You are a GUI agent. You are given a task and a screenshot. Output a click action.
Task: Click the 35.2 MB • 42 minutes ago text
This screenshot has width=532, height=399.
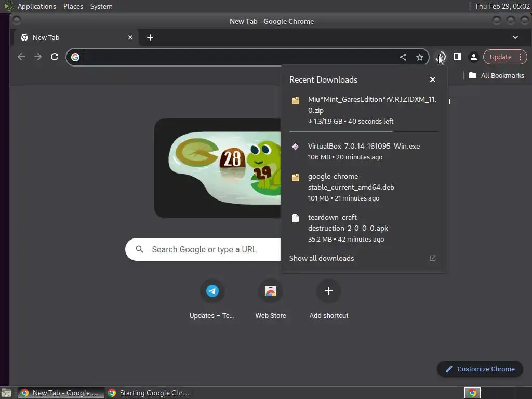[345, 239]
